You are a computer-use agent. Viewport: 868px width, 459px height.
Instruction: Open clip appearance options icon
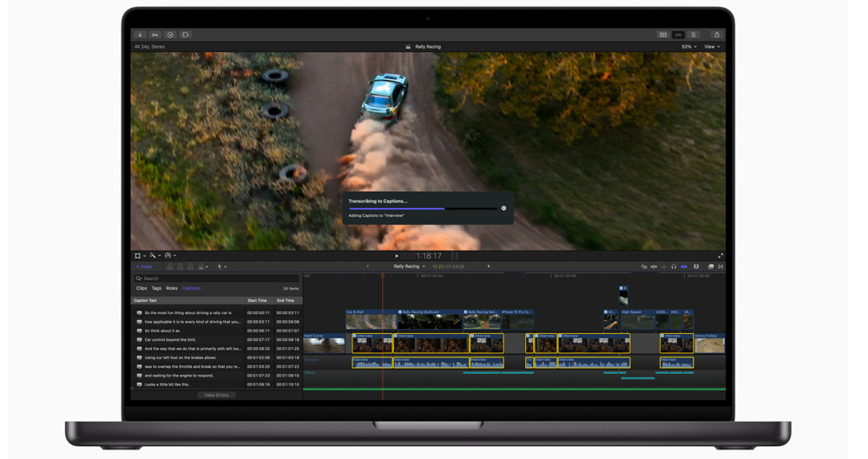click(x=696, y=267)
